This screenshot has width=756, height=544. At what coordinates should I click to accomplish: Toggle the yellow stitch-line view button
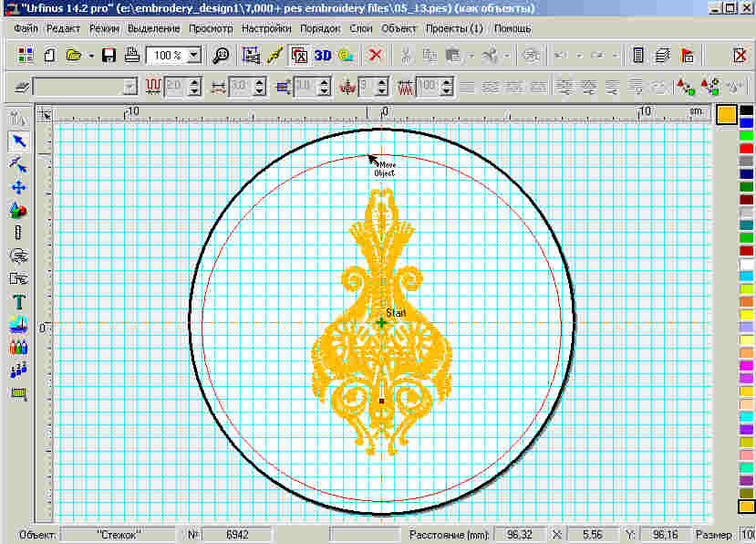coord(274,56)
